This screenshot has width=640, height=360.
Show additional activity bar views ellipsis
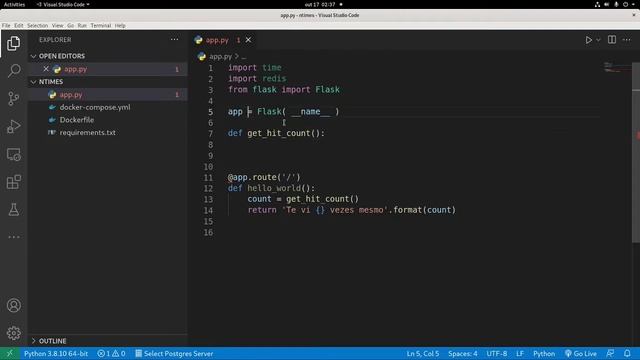(13, 237)
